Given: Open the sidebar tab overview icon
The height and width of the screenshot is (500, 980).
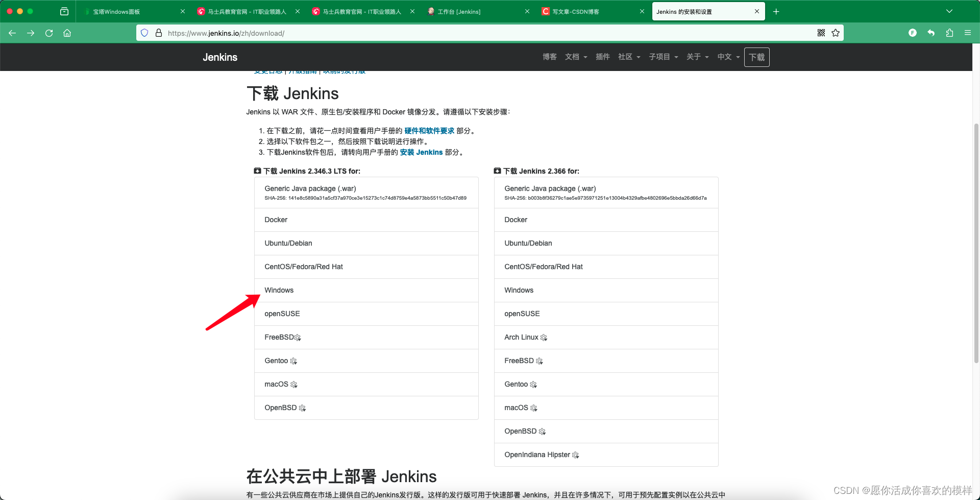Looking at the screenshot, I should click(64, 11).
